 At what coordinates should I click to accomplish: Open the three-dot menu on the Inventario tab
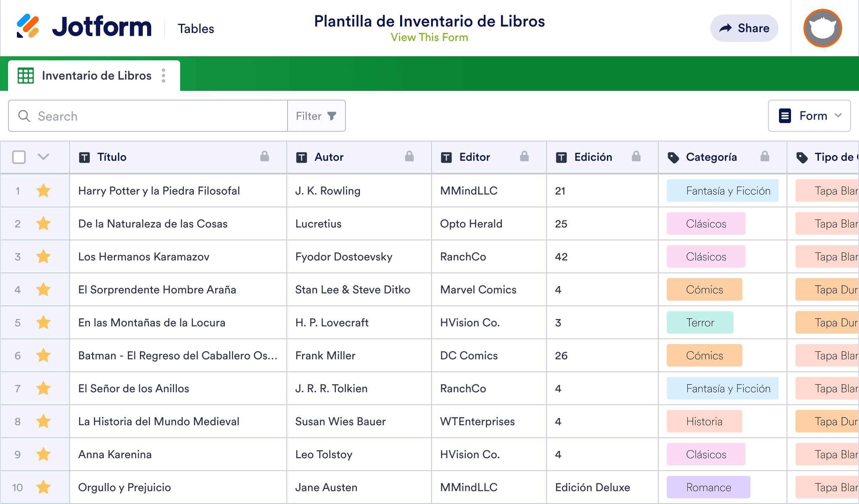click(163, 75)
